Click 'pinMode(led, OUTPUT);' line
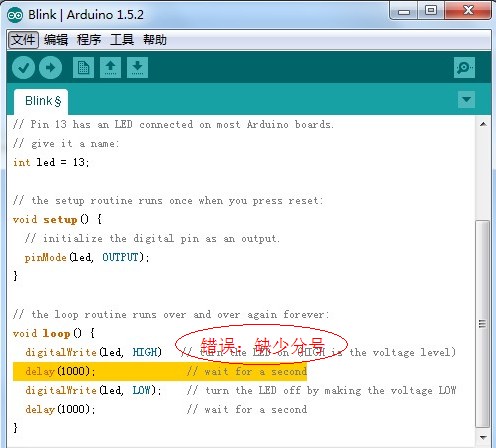 pos(87,258)
